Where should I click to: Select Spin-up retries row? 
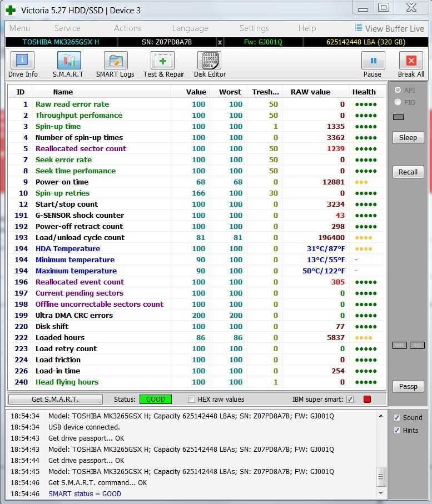(x=196, y=193)
